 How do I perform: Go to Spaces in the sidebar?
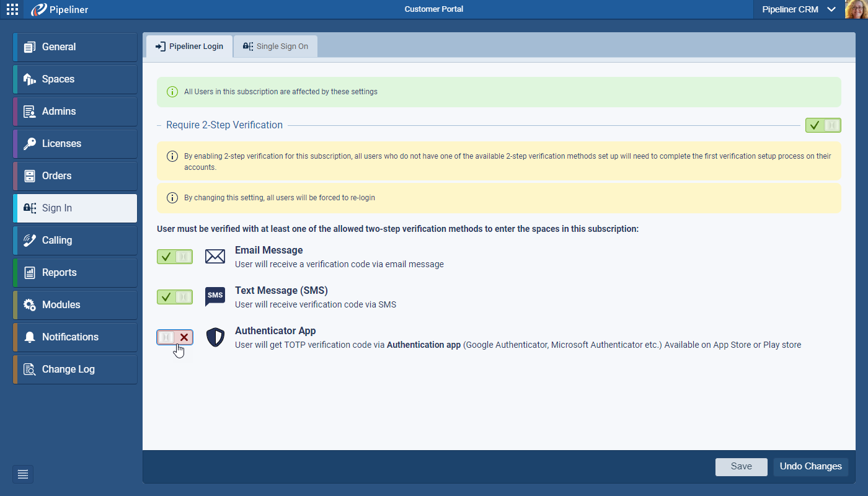[x=75, y=79]
